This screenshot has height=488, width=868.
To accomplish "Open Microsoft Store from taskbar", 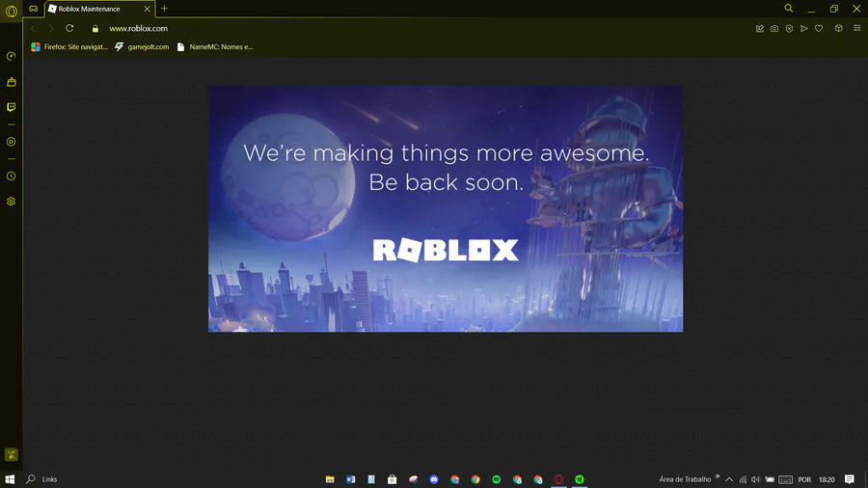I will tap(392, 479).
